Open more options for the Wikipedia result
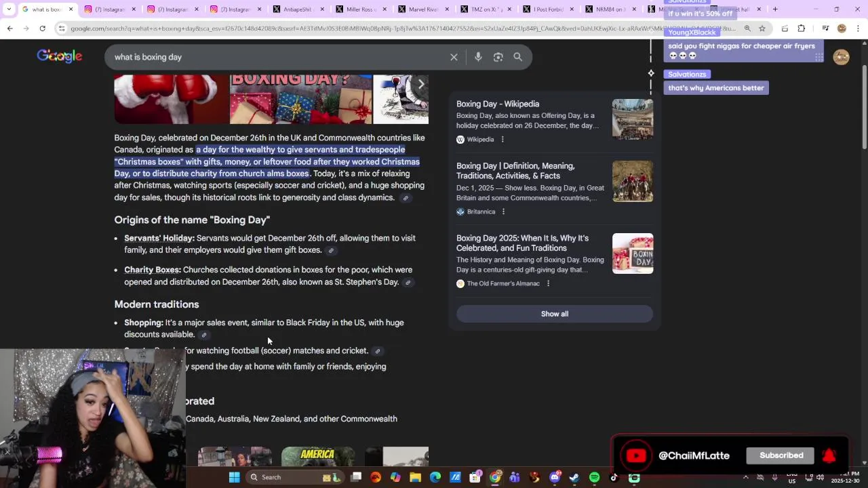 [502, 140]
